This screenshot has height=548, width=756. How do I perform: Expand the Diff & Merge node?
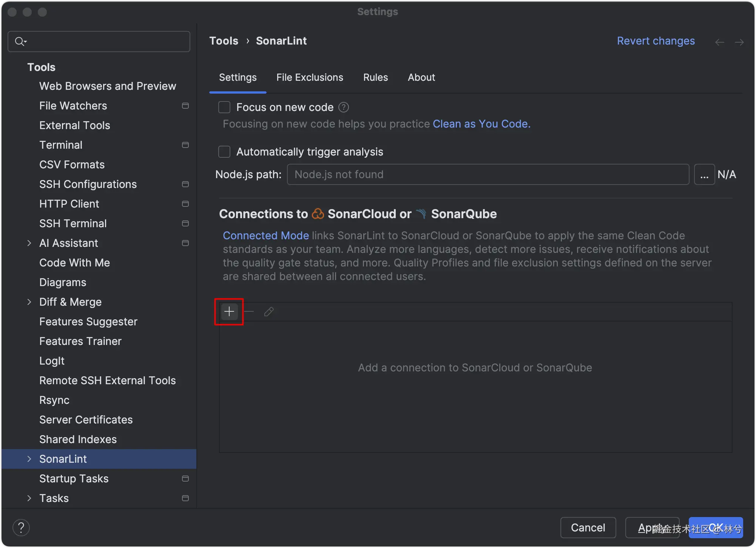[x=29, y=302]
